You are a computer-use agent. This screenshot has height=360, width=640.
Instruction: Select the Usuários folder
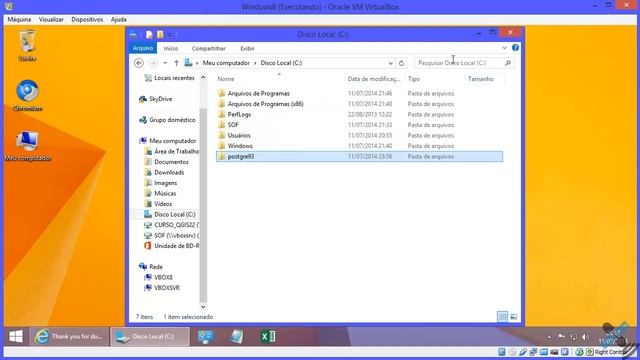click(239, 136)
